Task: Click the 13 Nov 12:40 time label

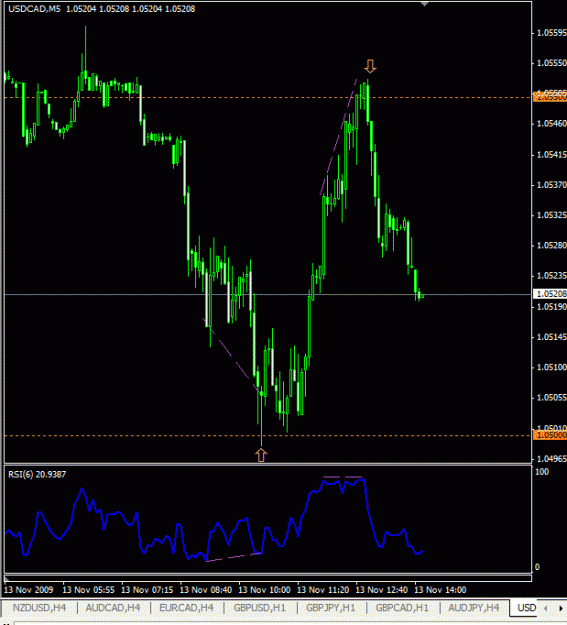Action: point(382,590)
